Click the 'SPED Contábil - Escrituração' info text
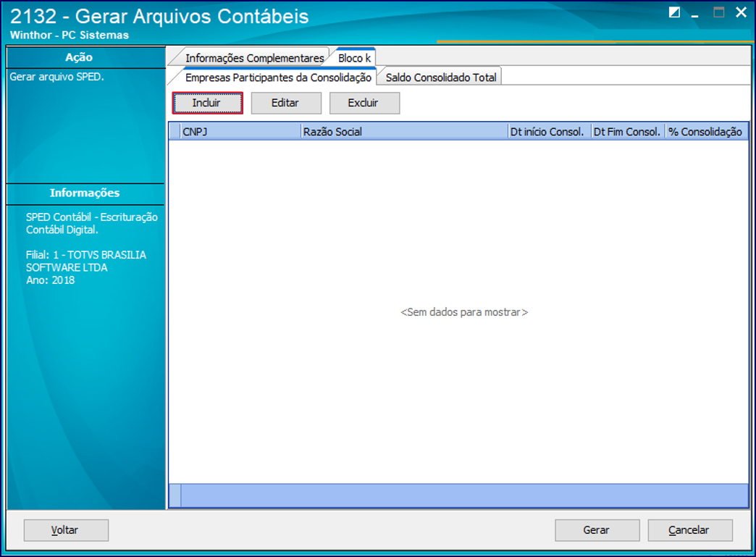Viewport: 756px width, 557px height. [92, 217]
